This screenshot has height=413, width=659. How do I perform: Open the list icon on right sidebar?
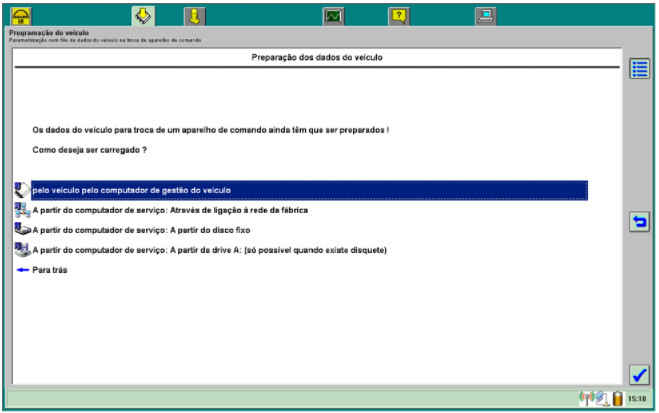tap(639, 69)
